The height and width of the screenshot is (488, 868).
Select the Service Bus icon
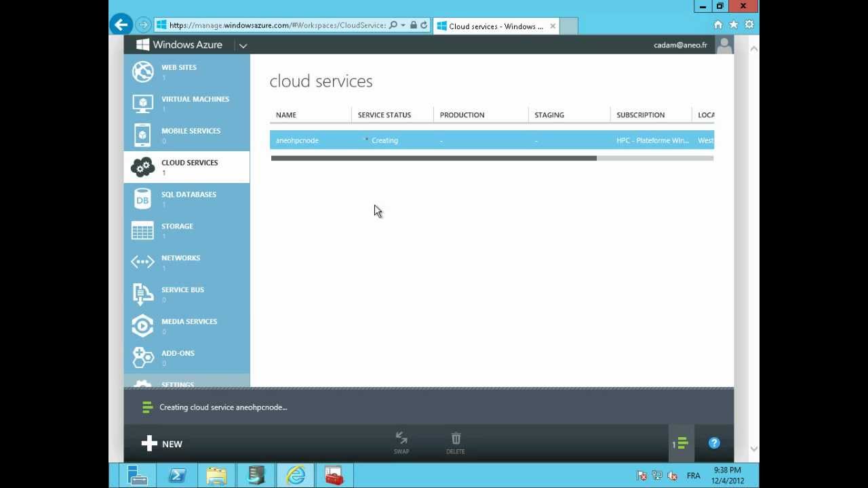(x=142, y=294)
